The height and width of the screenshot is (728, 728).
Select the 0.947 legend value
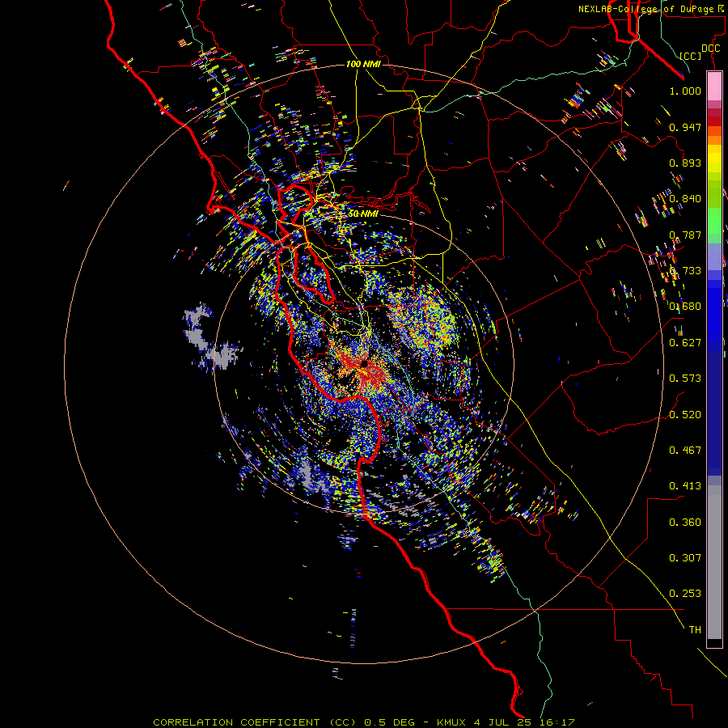685,127
